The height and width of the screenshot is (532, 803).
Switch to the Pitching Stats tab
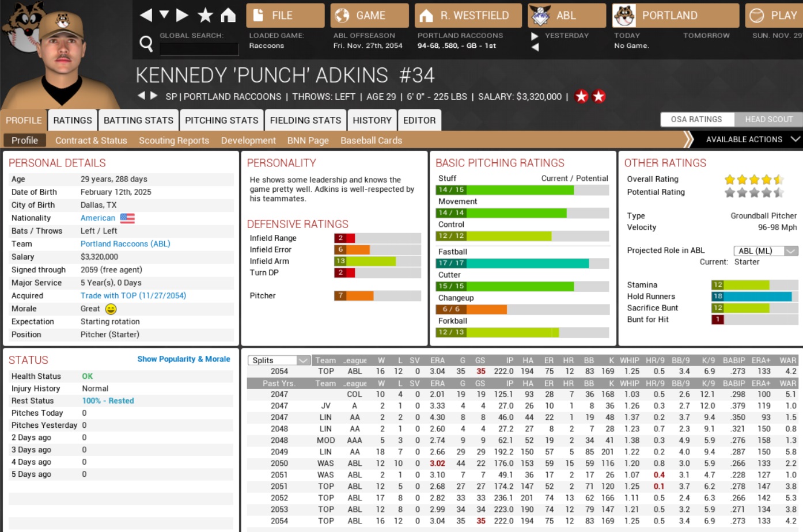tap(221, 120)
